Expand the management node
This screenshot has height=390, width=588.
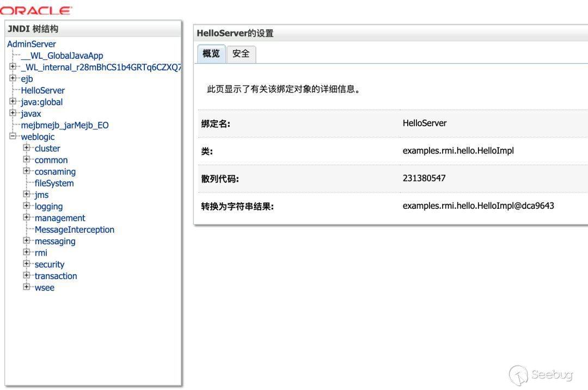pos(27,217)
